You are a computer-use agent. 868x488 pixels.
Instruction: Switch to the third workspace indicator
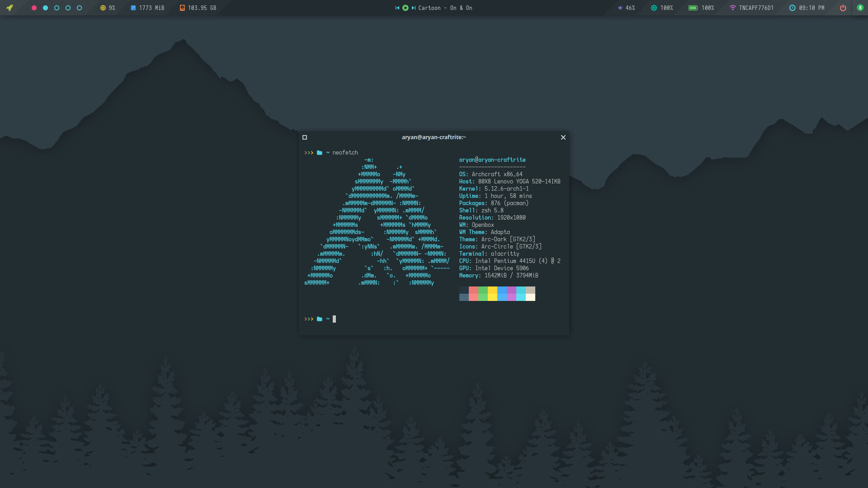click(x=57, y=8)
